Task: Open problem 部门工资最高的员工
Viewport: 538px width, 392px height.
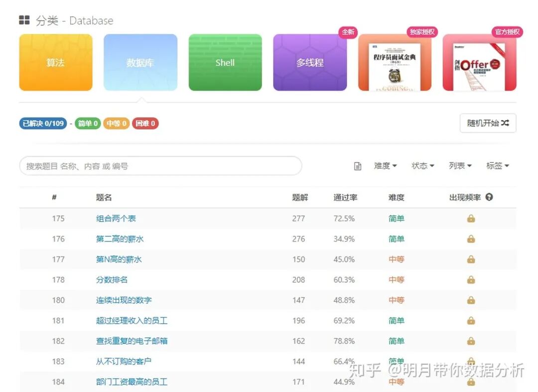Action: pyautogui.click(x=132, y=382)
